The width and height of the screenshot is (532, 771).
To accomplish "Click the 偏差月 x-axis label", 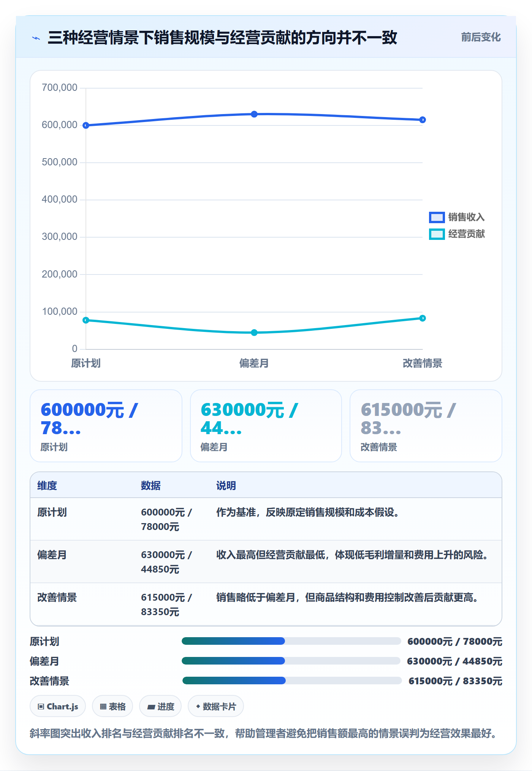I will (x=254, y=363).
